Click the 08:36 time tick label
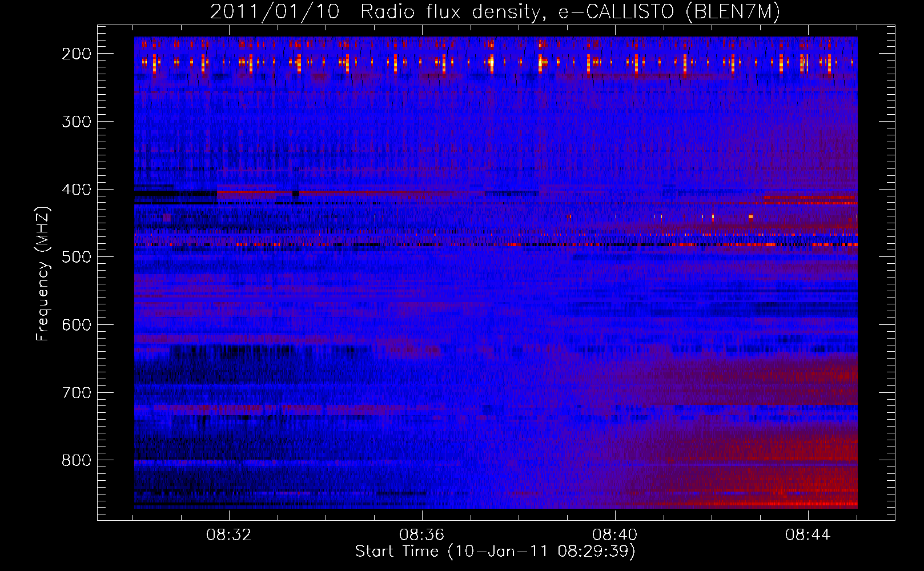The height and width of the screenshot is (571, 924). 422,535
